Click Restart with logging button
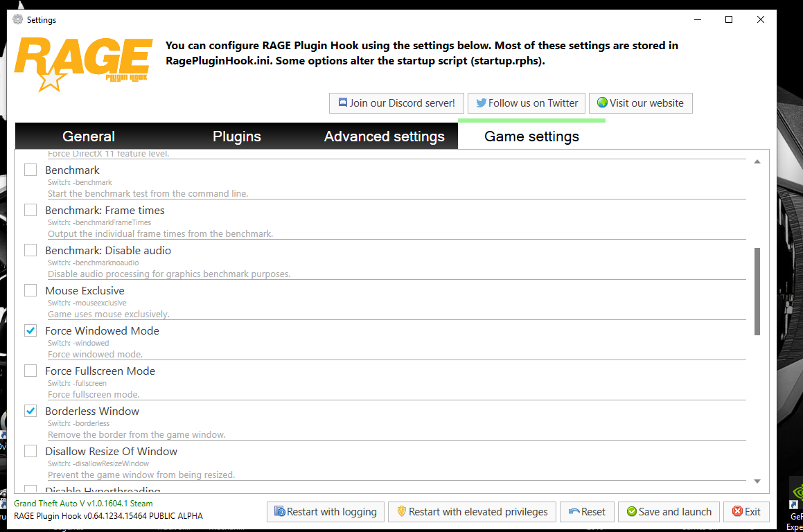803x532 pixels. (326, 511)
